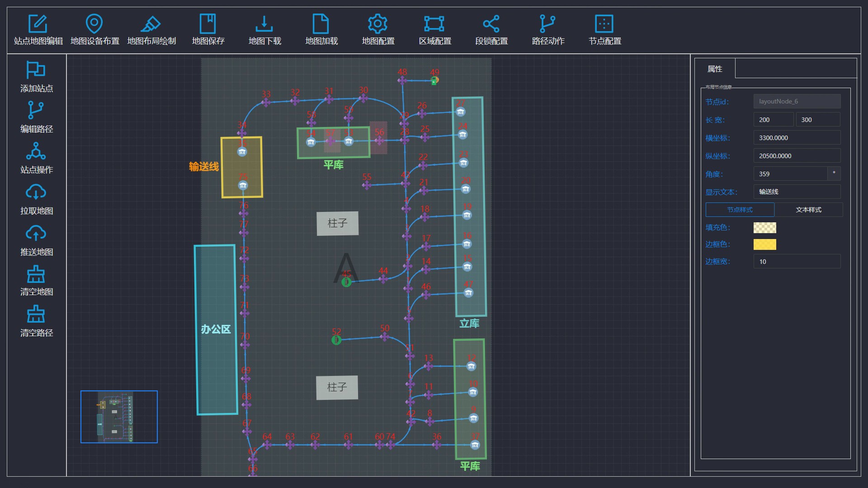This screenshot has width=868, height=488.
Task: Click the upper 平库 green label
Action: (x=334, y=165)
